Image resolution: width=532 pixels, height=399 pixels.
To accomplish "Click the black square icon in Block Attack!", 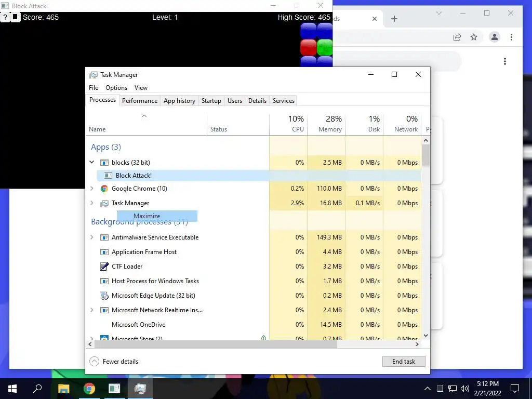I will [15, 17].
